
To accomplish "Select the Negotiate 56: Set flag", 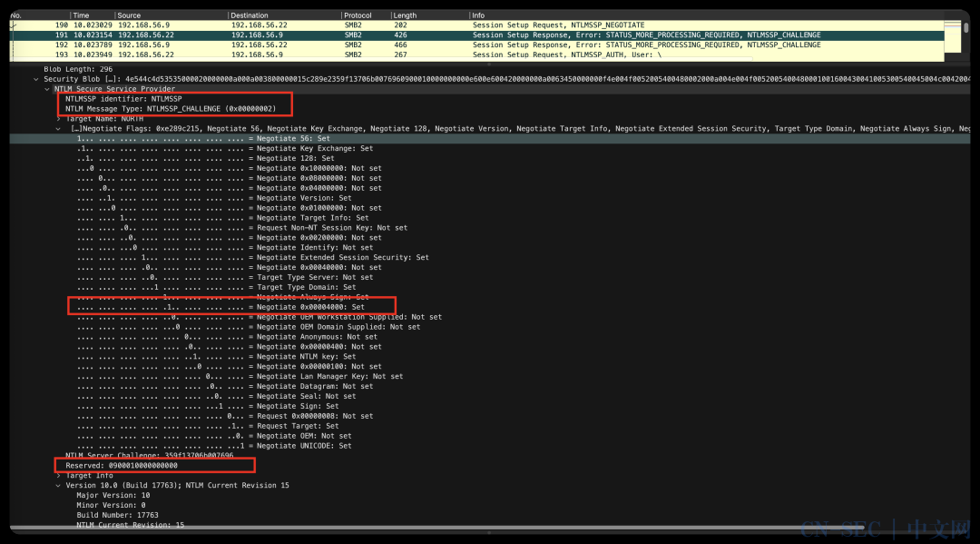I will coord(203,139).
